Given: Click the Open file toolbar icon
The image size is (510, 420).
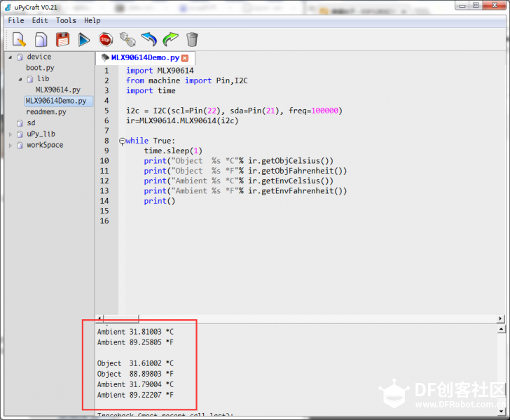Looking at the screenshot, I should [41, 39].
